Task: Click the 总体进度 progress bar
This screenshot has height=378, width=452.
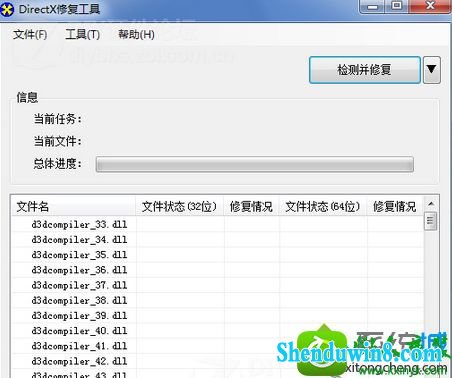Action: point(255,164)
